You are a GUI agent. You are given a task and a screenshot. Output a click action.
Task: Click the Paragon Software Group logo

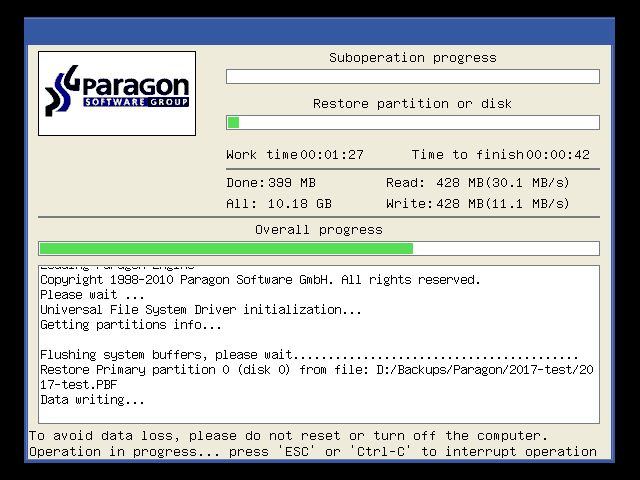coord(117,93)
